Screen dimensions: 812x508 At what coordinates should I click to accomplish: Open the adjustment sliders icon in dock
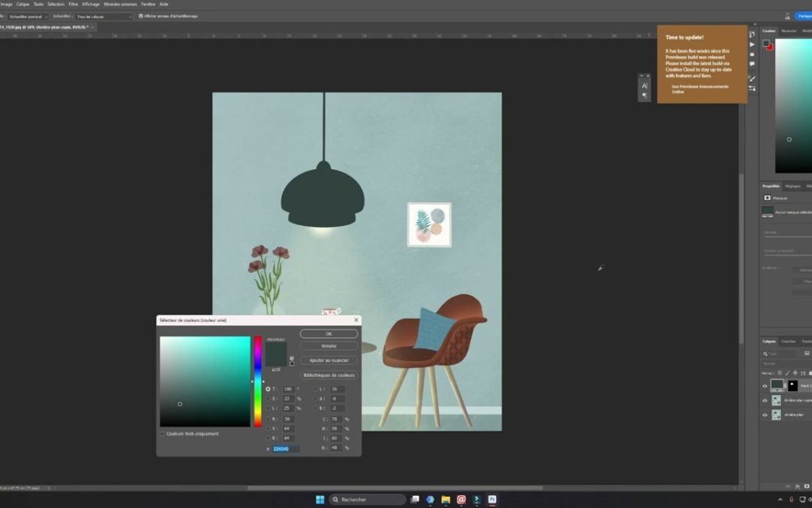point(752,89)
